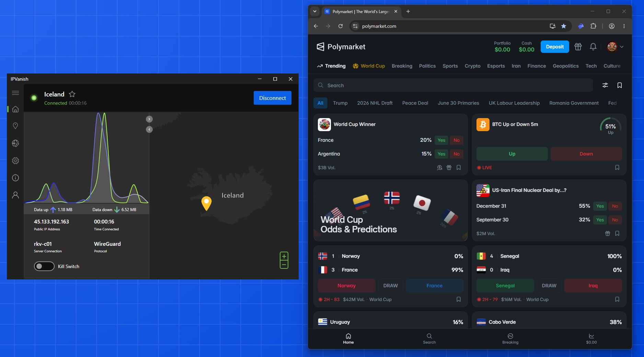
Task: Bet Up on BTC Up or Down
Action: pyautogui.click(x=512, y=154)
